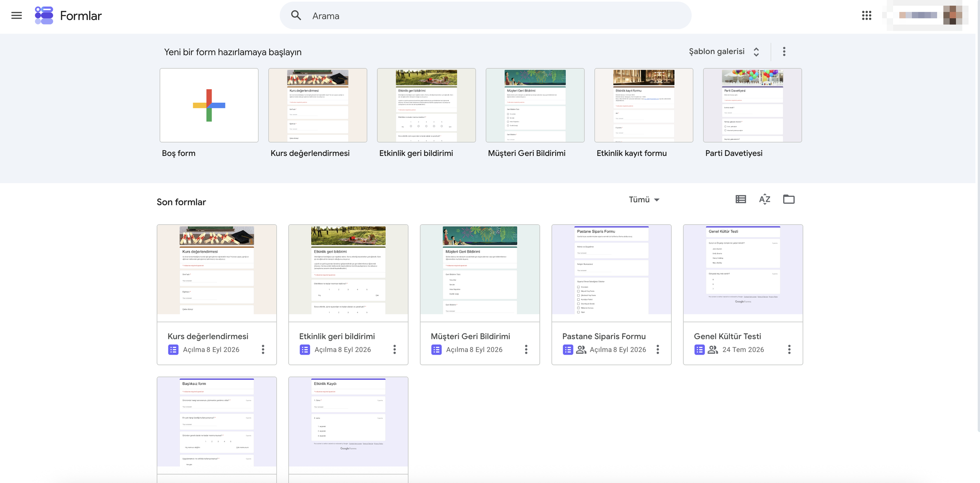Open more options for Etkinlik geri bildirimi form
980x483 pixels.
coord(395,349)
